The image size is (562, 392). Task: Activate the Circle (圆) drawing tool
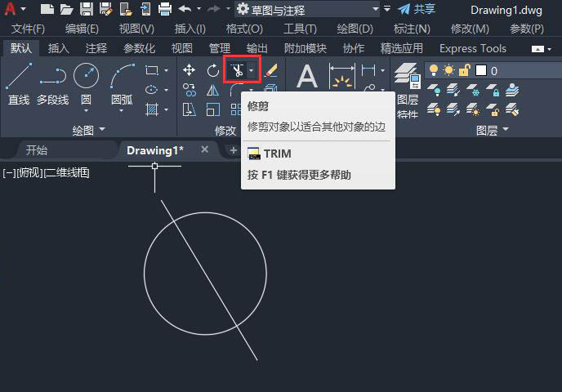coord(86,86)
